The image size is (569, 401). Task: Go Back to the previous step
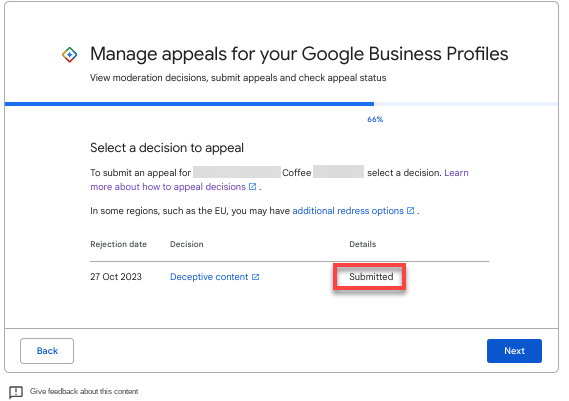[47, 351]
